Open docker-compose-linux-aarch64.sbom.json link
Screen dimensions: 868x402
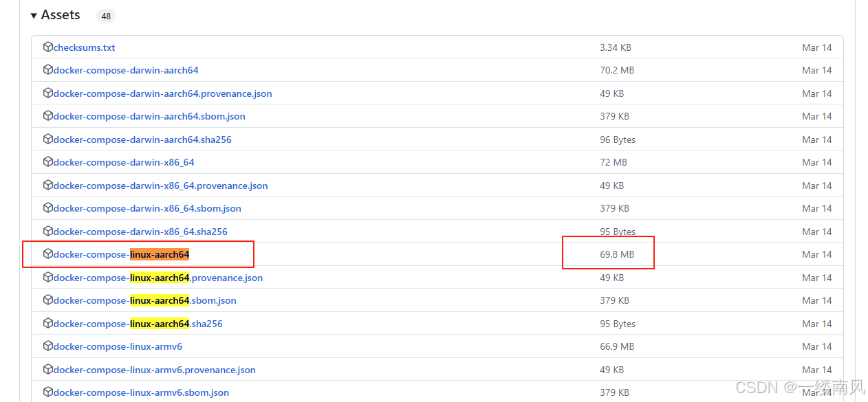click(145, 300)
